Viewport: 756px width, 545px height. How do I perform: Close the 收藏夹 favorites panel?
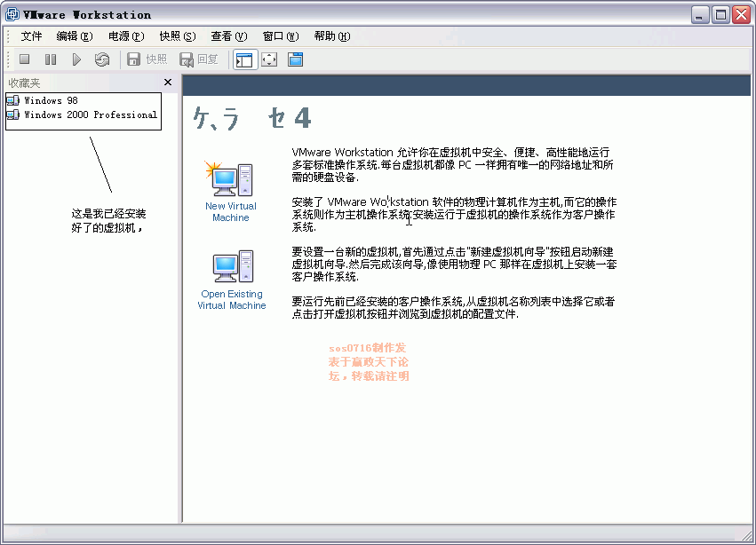pos(168,83)
